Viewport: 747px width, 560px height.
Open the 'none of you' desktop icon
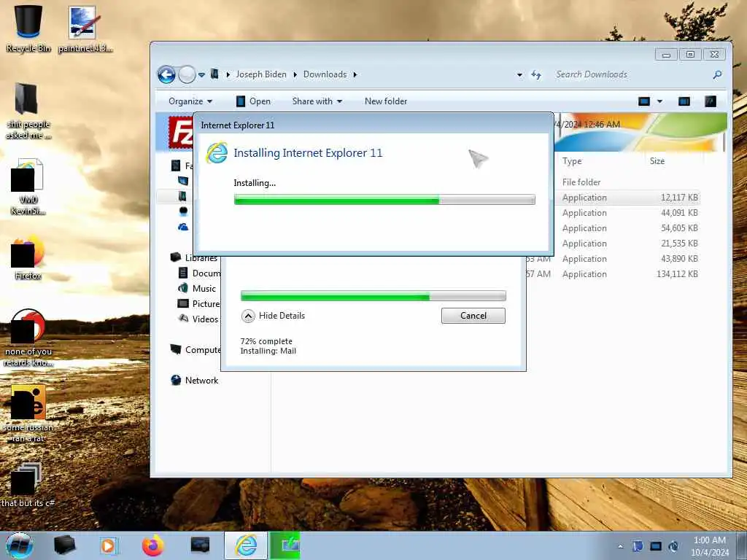pyautogui.click(x=28, y=338)
